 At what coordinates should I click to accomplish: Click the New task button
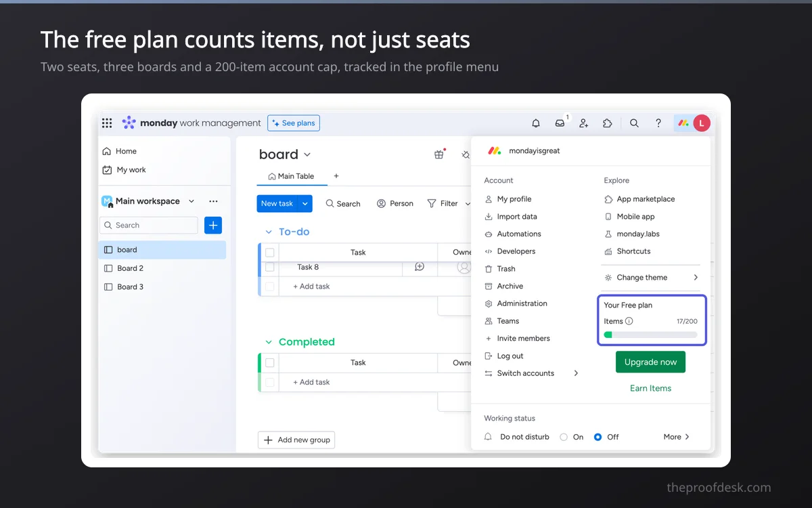click(277, 203)
